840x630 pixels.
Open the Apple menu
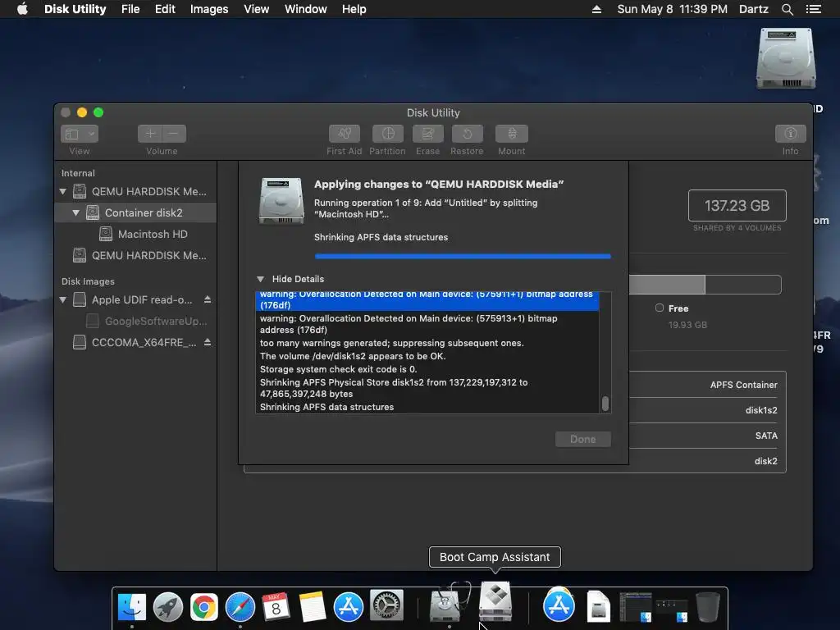[22, 9]
